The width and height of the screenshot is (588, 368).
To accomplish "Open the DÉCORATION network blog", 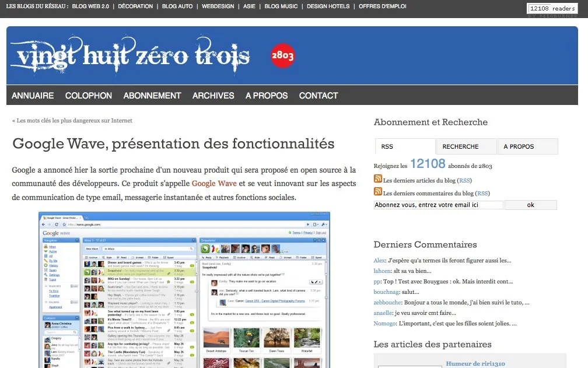I will [135, 6].
